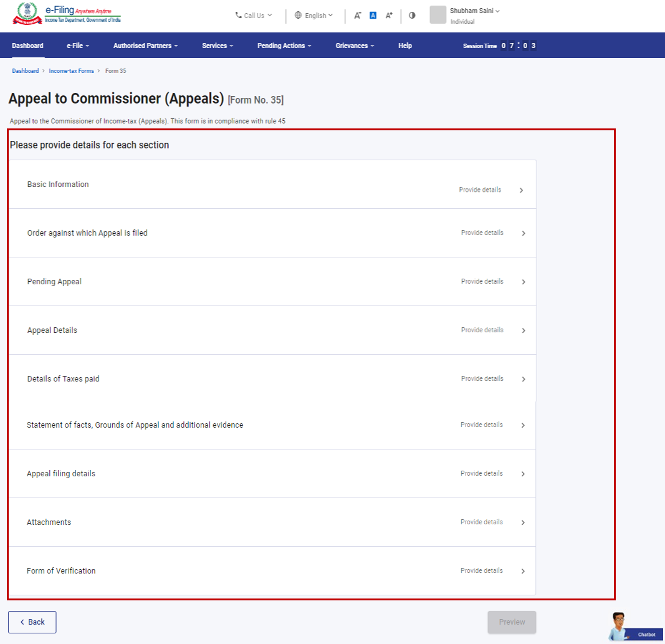Open the Pending Actions menu
Image resolution: width=665 pixels, height=644 pixels.
pyautogui.click(x=284, y=46)
